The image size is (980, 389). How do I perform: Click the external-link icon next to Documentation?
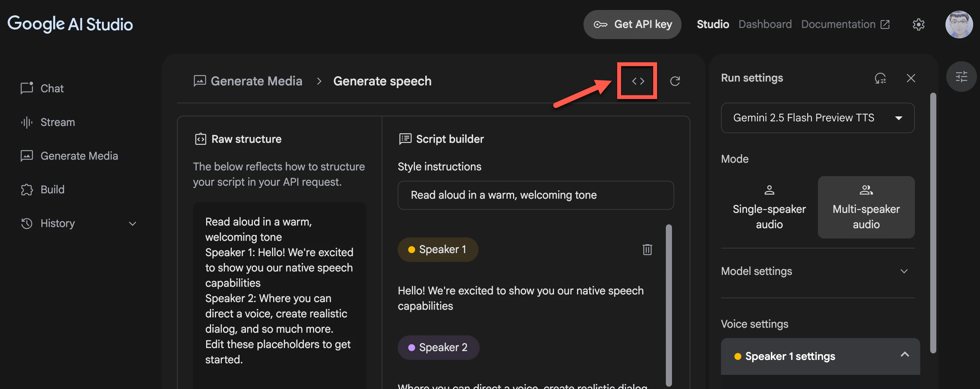885,25
